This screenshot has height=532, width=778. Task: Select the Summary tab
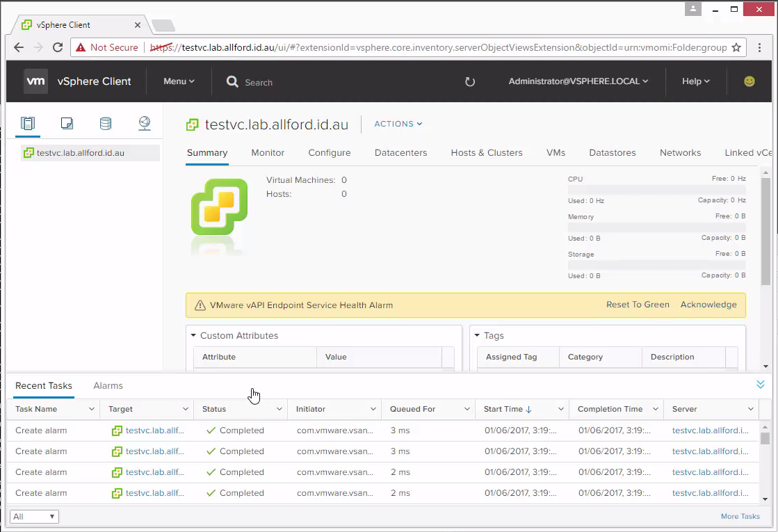pyautogui.click(x=207, y=153)
